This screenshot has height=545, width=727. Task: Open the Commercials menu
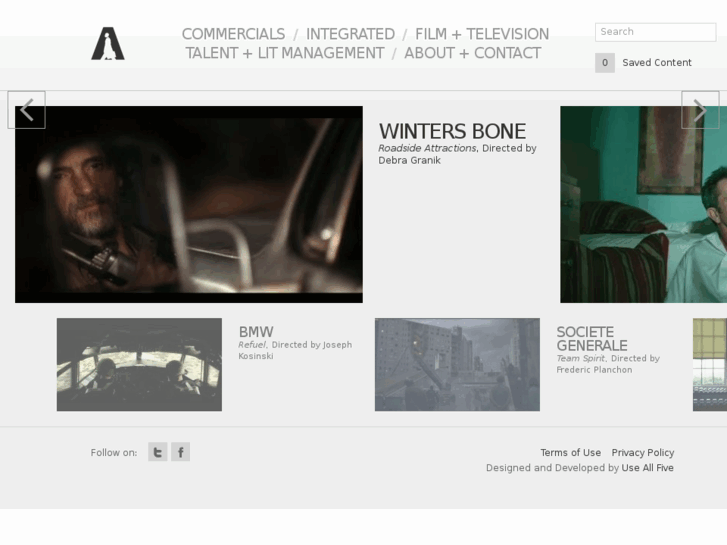[x=233, y=34]
